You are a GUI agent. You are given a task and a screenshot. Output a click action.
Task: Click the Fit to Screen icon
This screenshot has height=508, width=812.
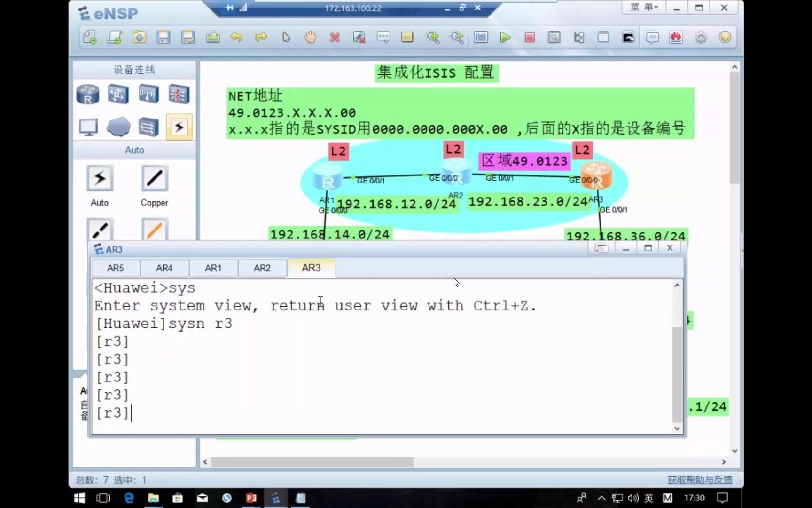click(481, 37)
